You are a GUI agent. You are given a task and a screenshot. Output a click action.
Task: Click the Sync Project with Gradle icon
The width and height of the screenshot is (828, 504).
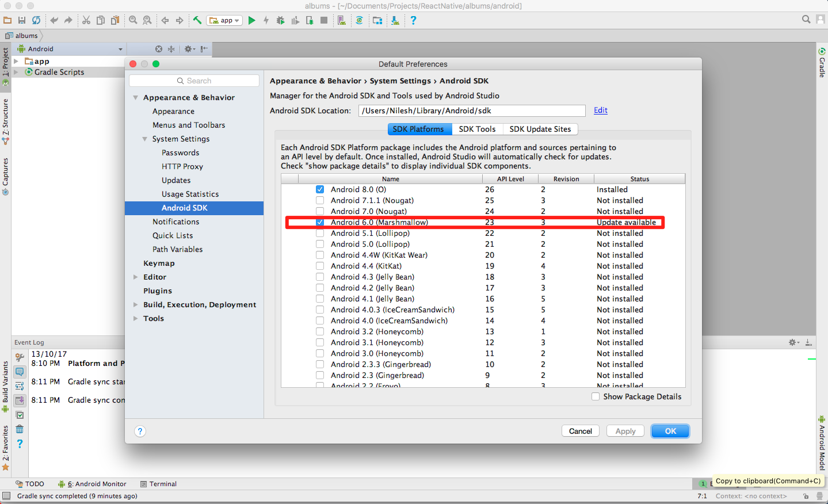click(x=359, y=20)
